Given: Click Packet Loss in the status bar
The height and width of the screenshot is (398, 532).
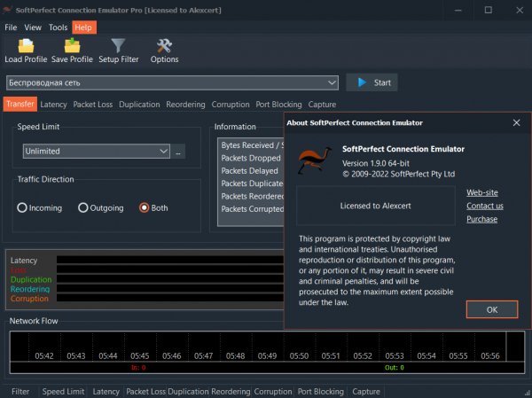Looking at the screenshot, I should coord(146,391).
